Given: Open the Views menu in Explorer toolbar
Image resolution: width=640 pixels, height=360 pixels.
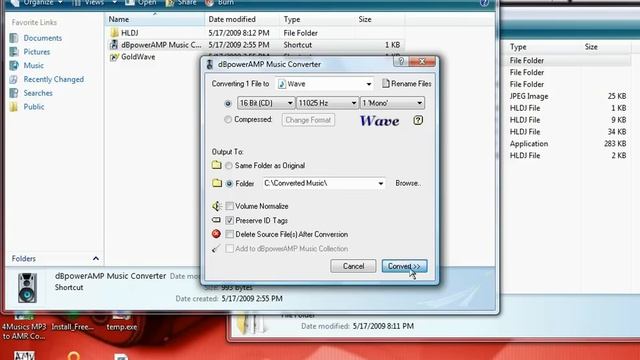Looking at the screenshot, I should 94,2.
